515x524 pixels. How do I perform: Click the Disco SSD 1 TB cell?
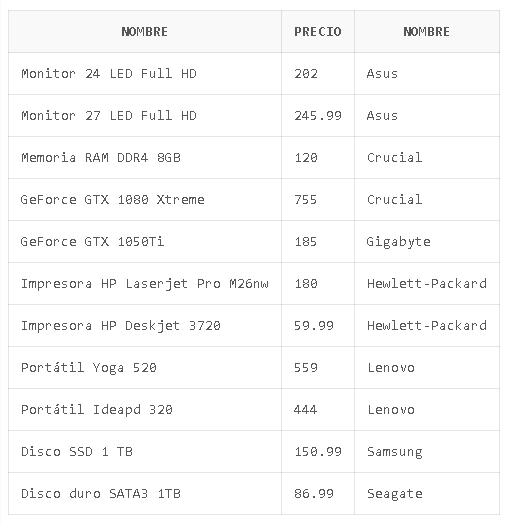coord(145,451)
